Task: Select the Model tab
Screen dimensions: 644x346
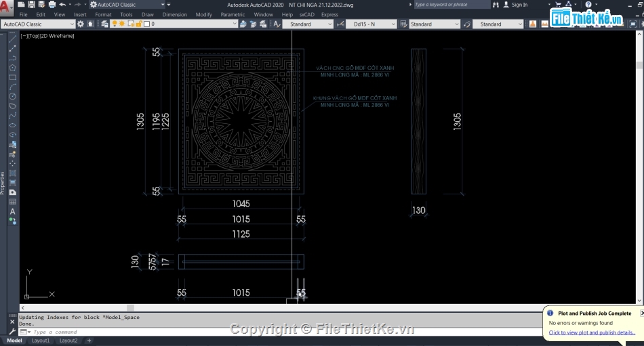Action: tap(14, 341)
